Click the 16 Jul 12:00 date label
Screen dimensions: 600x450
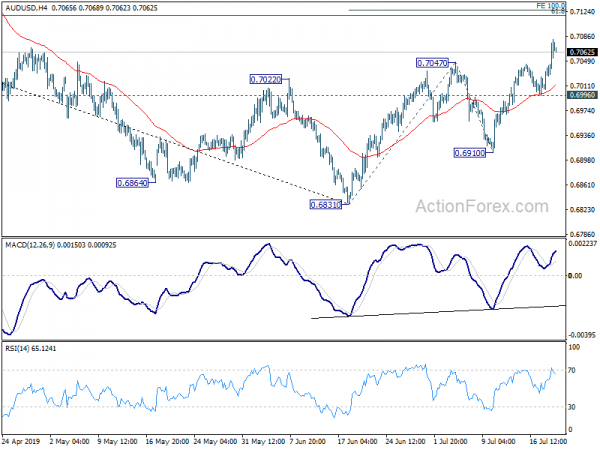[549, 442]
